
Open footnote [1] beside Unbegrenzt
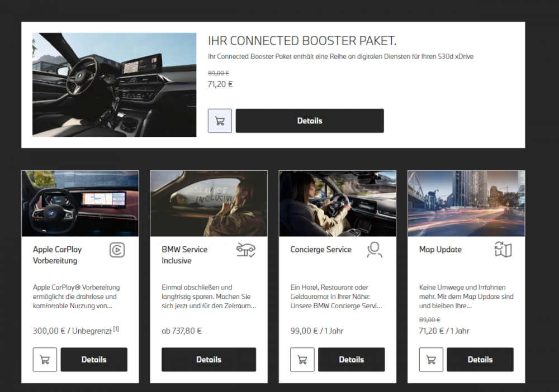pyautogui.click(x=116, y=329)
